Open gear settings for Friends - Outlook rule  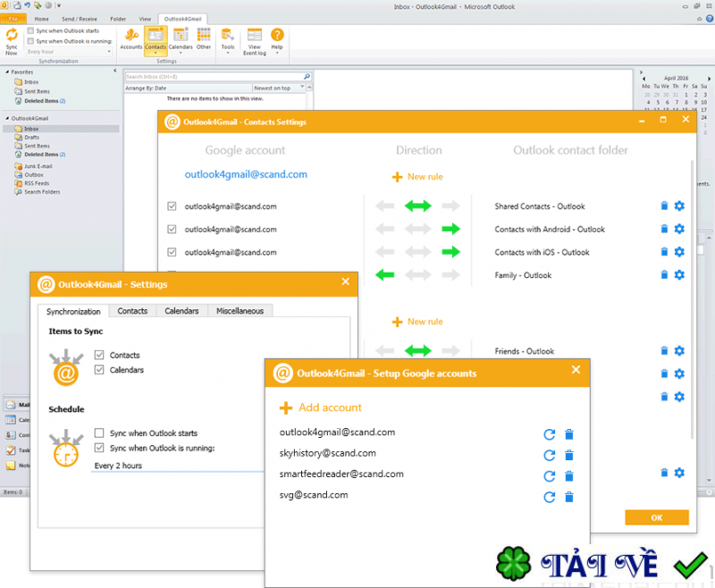coord(679,351)
